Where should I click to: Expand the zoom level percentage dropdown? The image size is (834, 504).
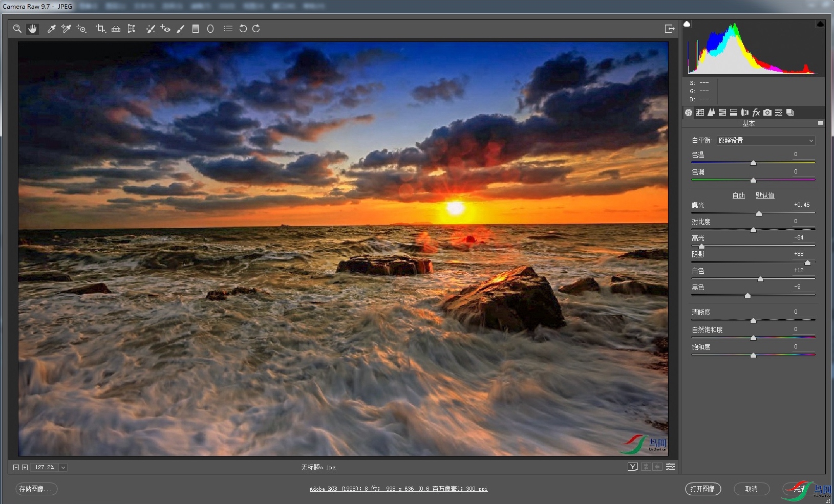(x=63, y=467)
